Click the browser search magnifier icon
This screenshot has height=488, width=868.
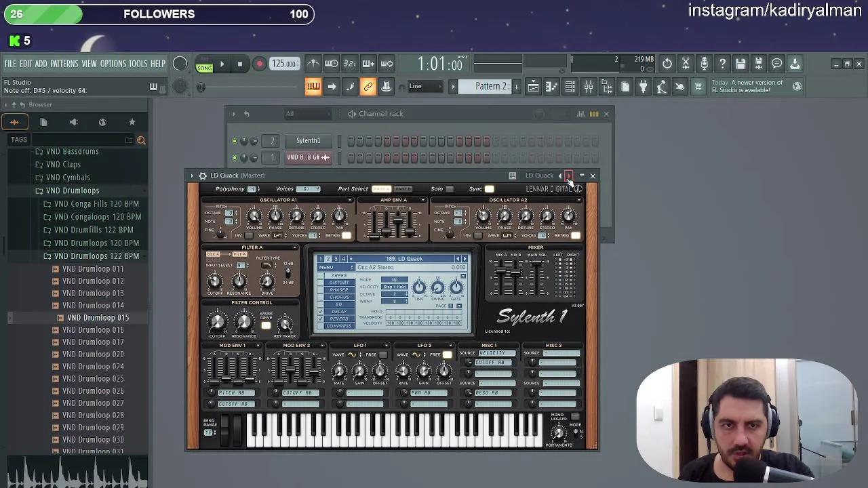pyautogui.click(x=141, y=140)
